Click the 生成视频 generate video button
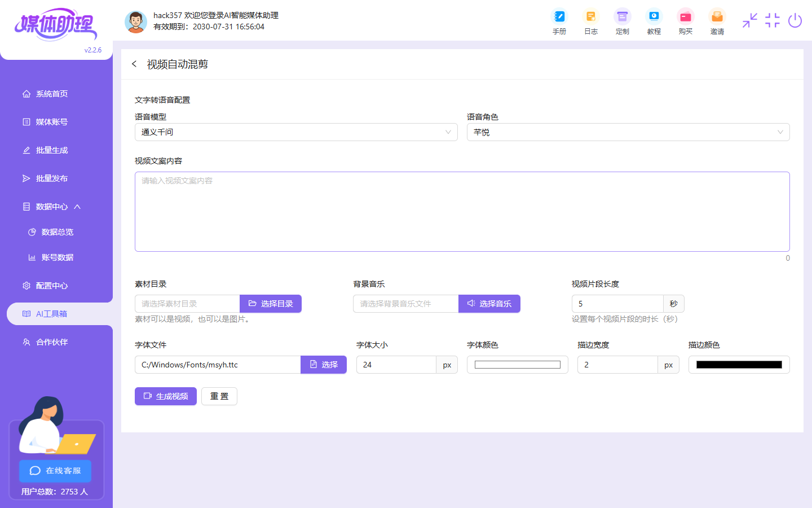The image size is (812, 508). pos(165,396)
